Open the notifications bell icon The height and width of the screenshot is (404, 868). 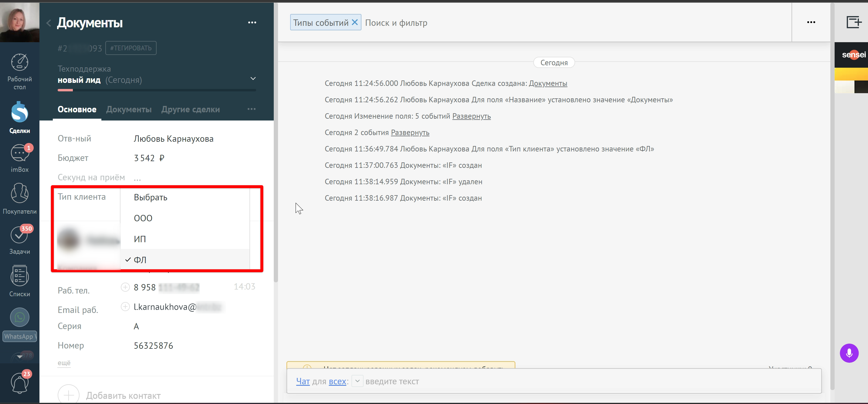point(19,383)
